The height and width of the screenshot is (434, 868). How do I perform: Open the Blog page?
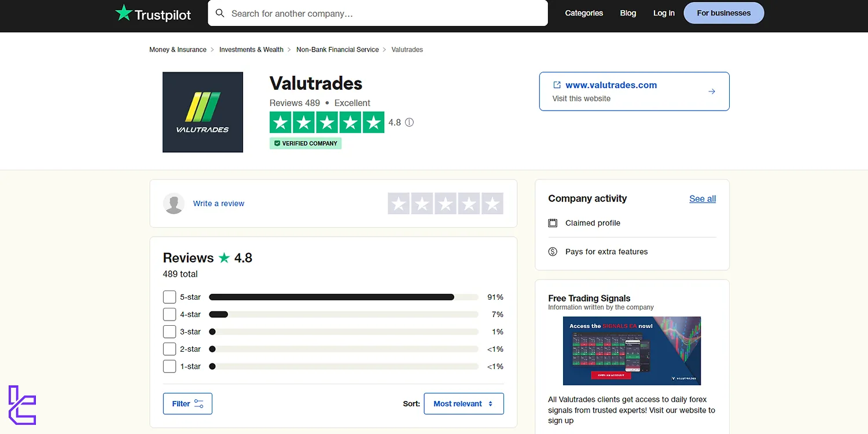click(628, 13)
